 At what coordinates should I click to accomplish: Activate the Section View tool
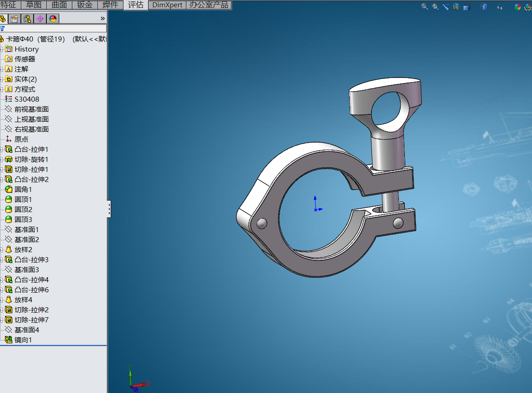pos(456,6)
